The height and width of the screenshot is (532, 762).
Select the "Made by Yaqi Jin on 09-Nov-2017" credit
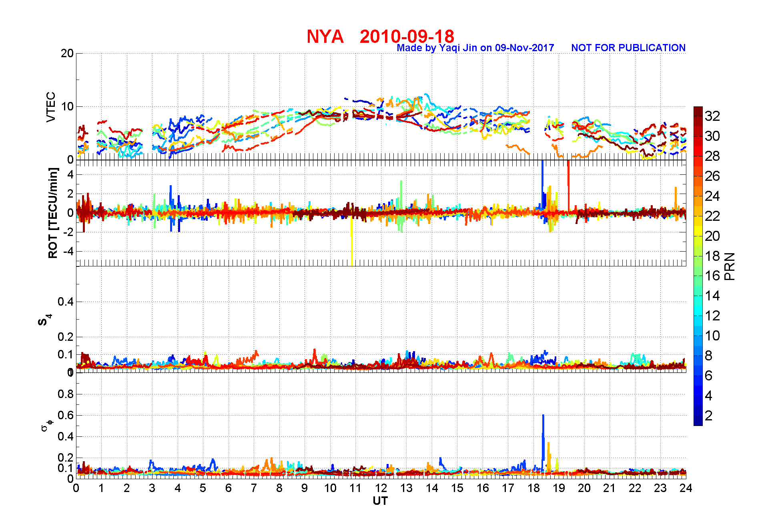[475, 48]
